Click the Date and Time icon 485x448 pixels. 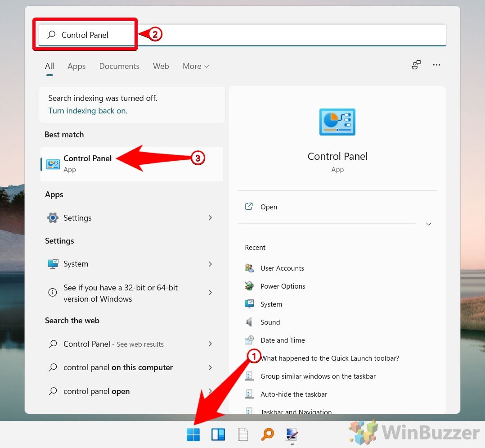pyautogui.click(x=249, y=340)
